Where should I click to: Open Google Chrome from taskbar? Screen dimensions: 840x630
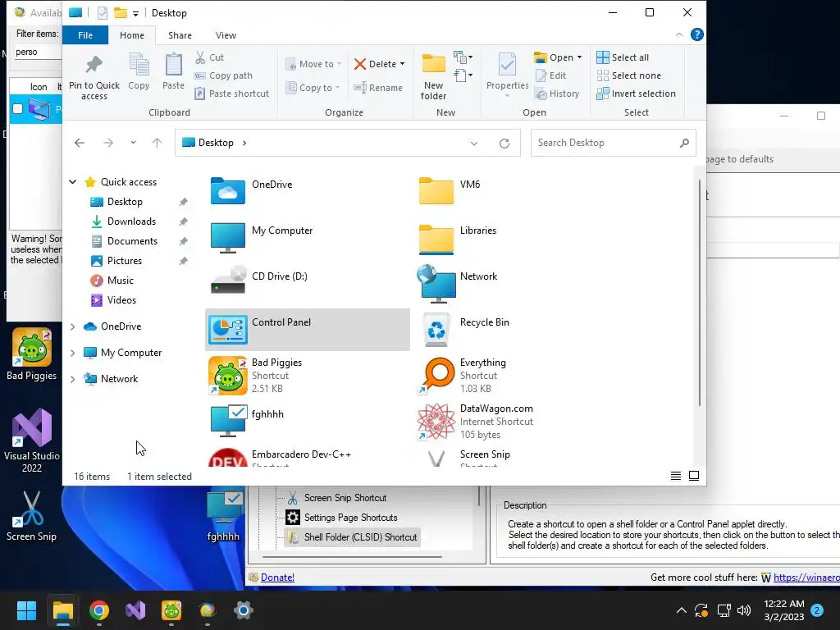pos(99,610)
